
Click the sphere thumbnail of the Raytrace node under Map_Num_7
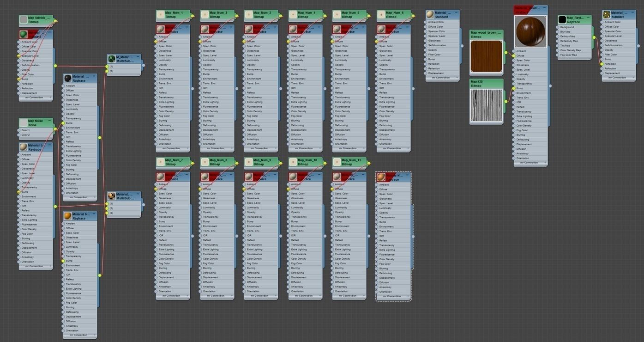pyautogui.click(x=160, y=177)
